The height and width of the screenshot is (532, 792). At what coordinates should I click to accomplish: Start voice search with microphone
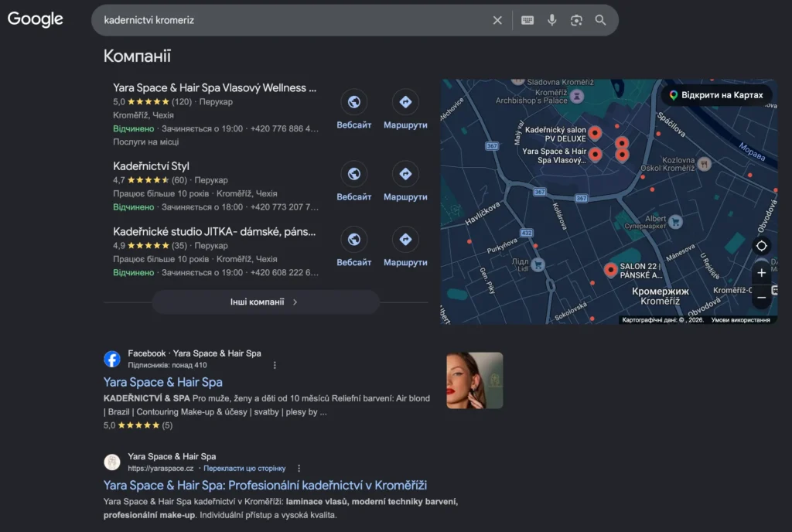pos(551,20)
